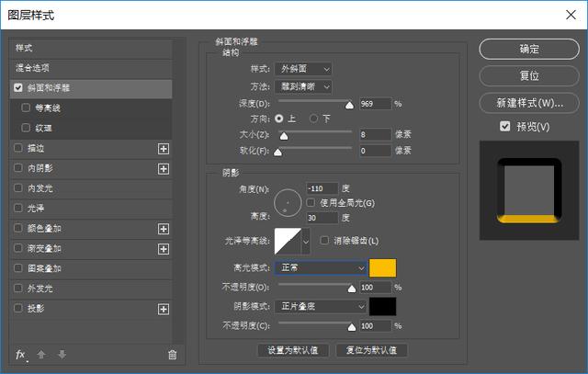
Task: Click plus icon next to 投影
Action: [x=164, y=309]
